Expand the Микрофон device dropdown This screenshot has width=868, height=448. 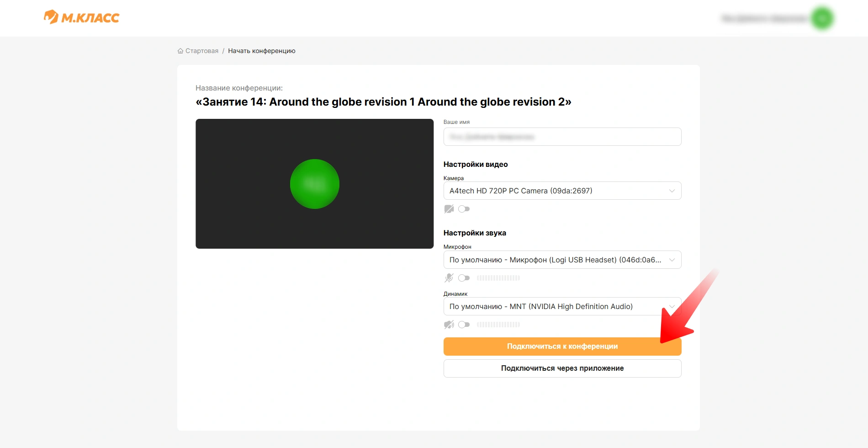pyautogui.click(x=562, y=260)
